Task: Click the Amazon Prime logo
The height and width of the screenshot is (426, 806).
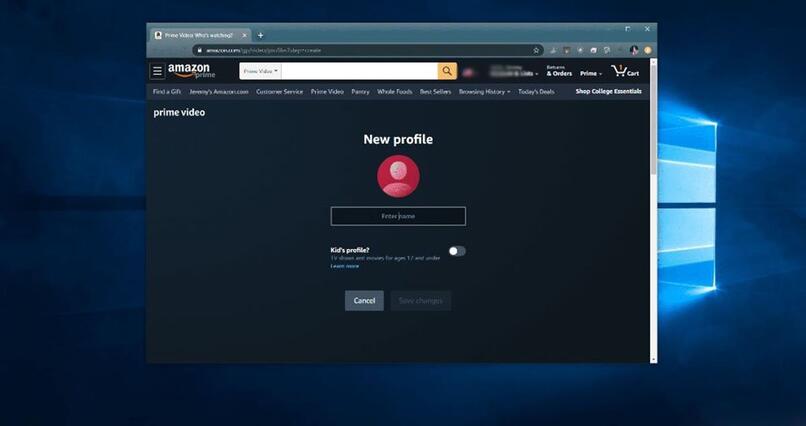Action: pos(191,71)
